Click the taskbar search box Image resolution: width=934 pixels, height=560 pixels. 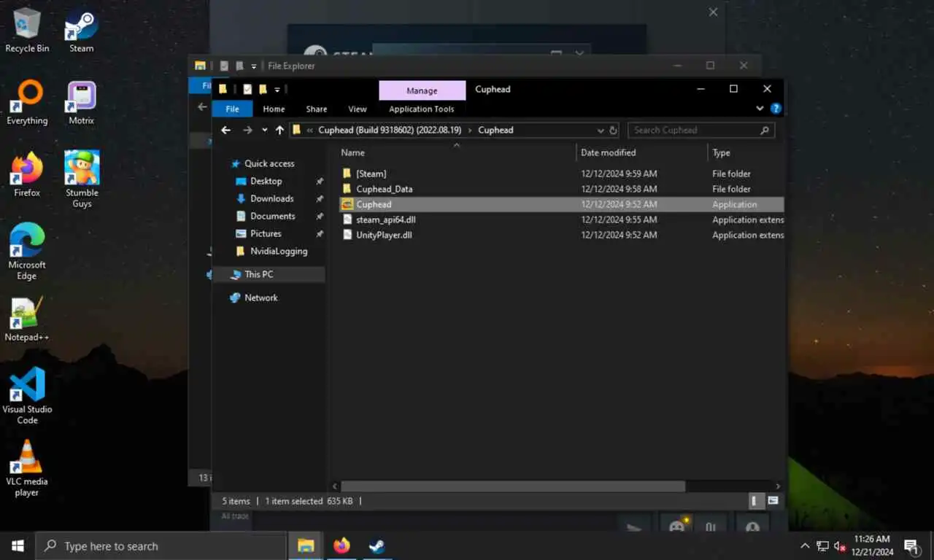tap(161, 545)
